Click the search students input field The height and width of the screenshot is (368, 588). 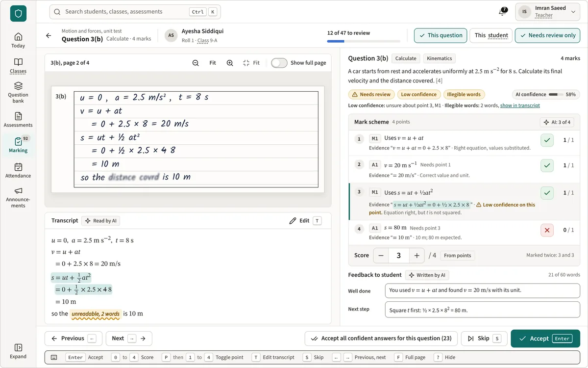pos(135,12)
